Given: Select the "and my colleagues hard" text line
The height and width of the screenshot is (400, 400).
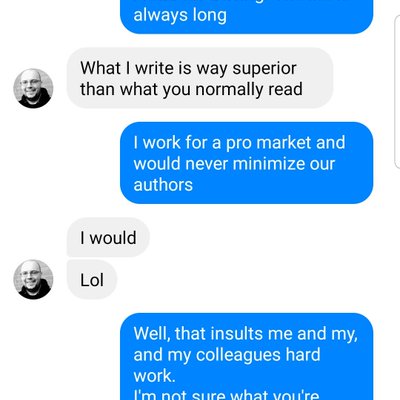Looking at the screenshot, I should coord(227,355).
